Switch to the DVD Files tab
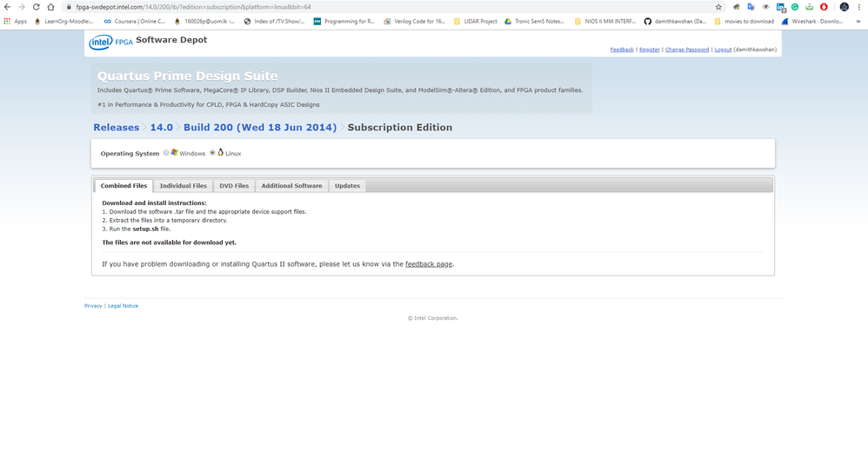The image size is (868, 451). coord(234,186)
